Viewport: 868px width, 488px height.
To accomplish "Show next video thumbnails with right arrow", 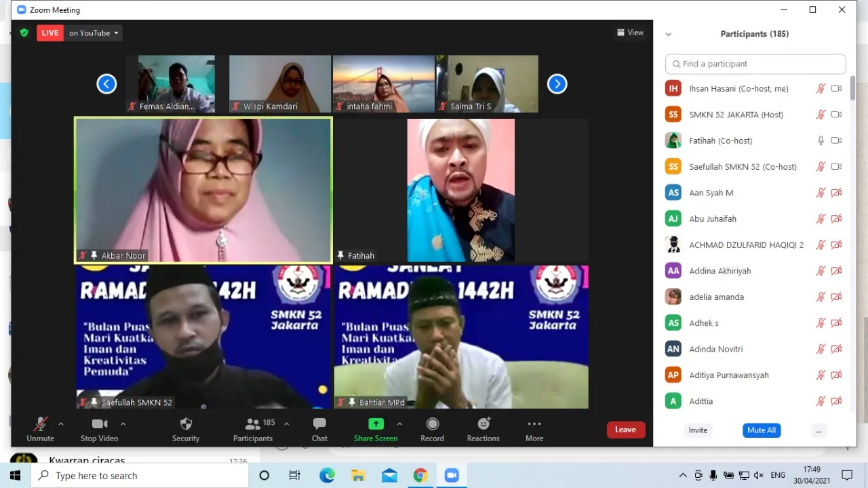I will (557, 84).
